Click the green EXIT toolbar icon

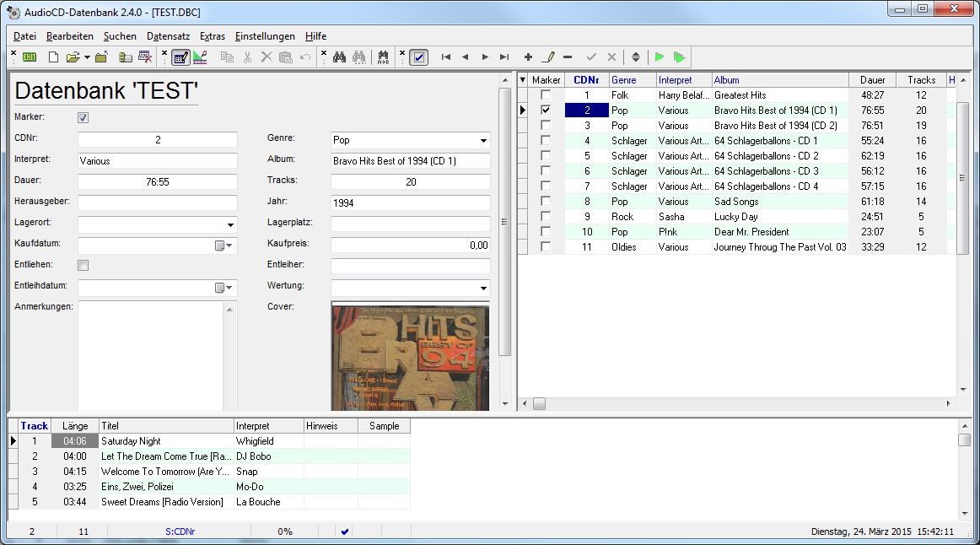click(x=30, y=57)
